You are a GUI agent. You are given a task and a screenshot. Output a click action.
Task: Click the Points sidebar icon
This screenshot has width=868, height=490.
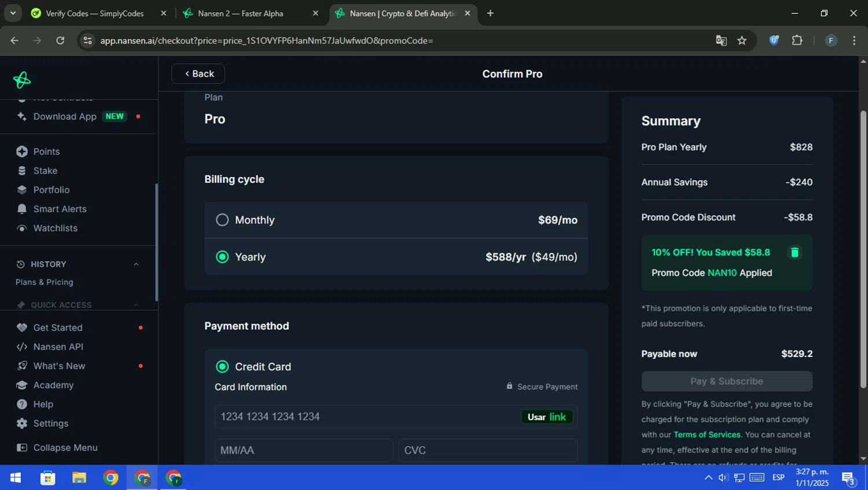tap(22, 152)
